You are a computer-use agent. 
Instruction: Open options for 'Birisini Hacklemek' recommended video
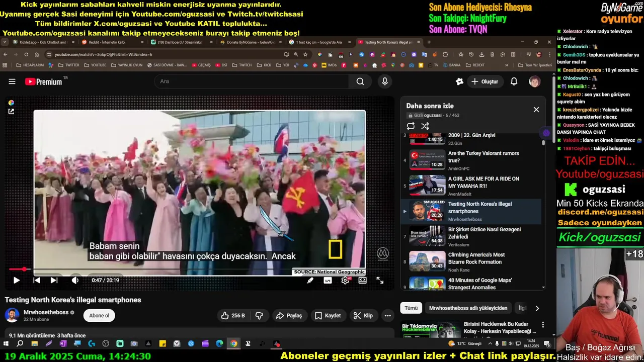coord(543,325)
